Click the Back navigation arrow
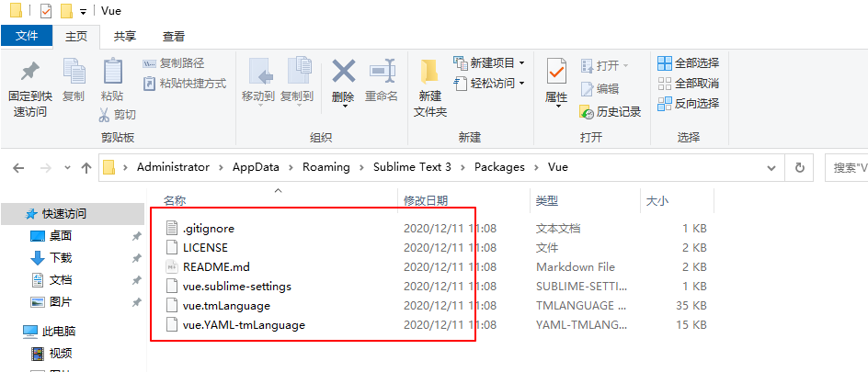 (18, 168)
